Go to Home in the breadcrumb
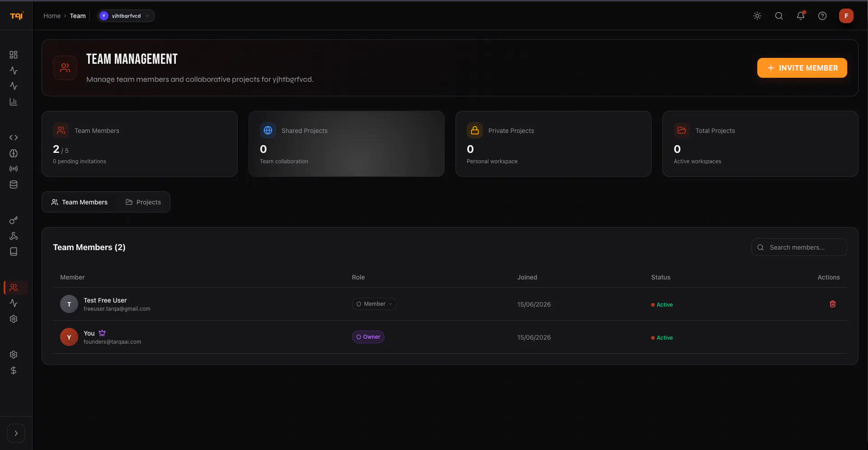868x450 pixels. coord(52,16)
